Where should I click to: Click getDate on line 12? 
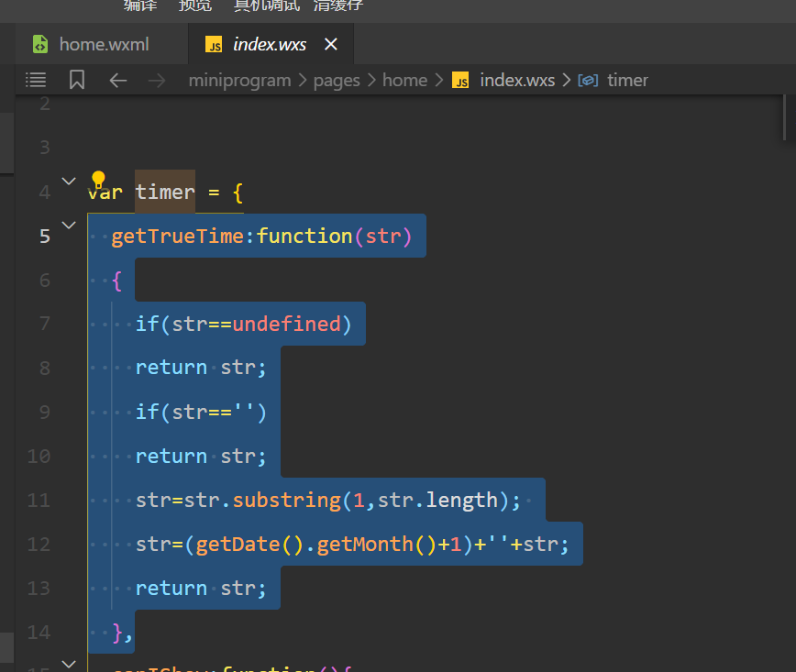(238, 544)
